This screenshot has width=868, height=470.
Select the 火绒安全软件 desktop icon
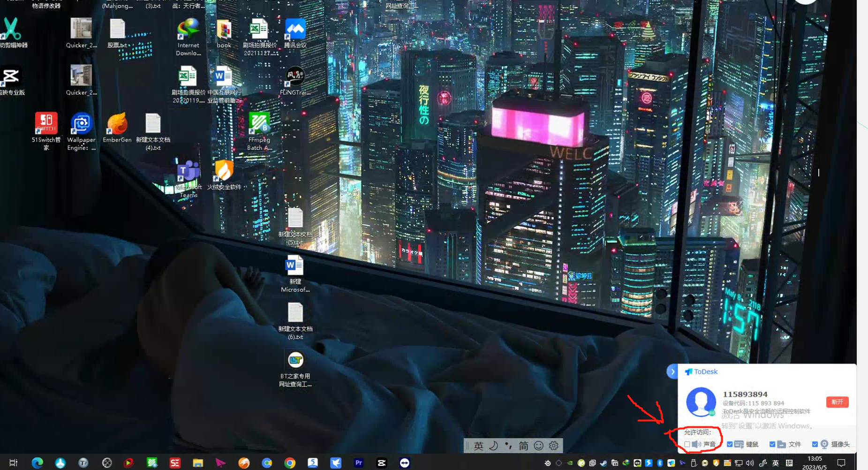[224, 175]
